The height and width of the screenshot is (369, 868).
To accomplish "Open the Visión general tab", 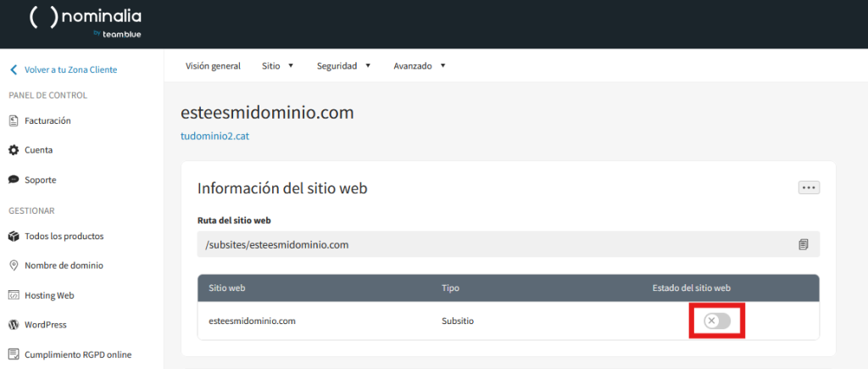I will tap(213, 66).
